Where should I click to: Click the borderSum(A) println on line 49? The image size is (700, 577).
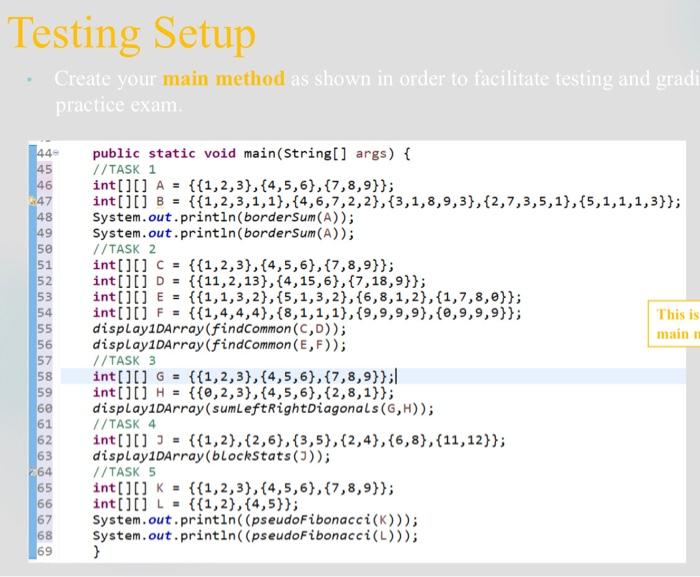223,233
